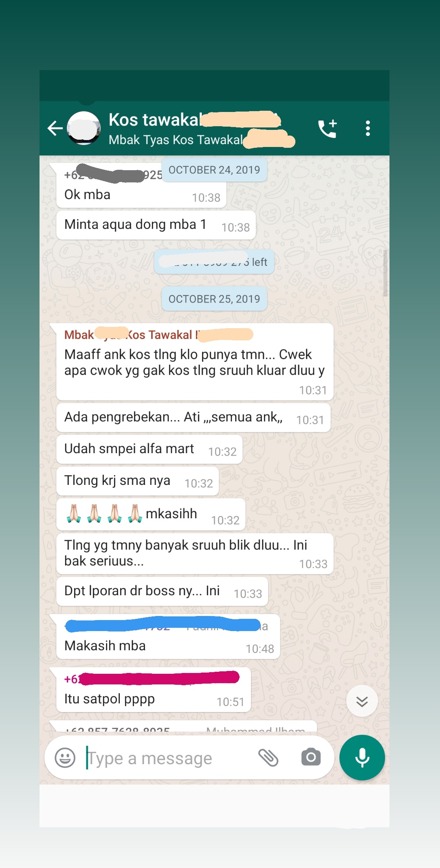Image resolution: width=440 pixels, height=868 pixels.
Task: Tap the Minta aqua dong mba message
Action: coord(156,225)
